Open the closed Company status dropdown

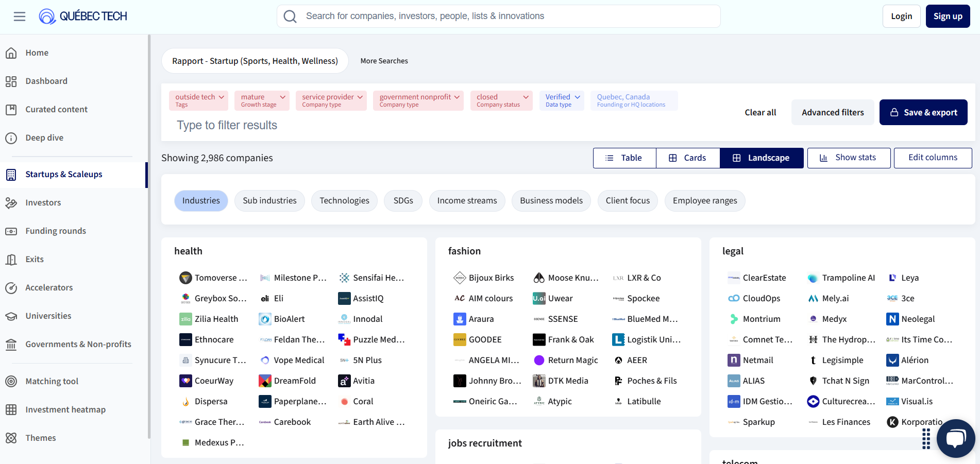coord(501,100)
